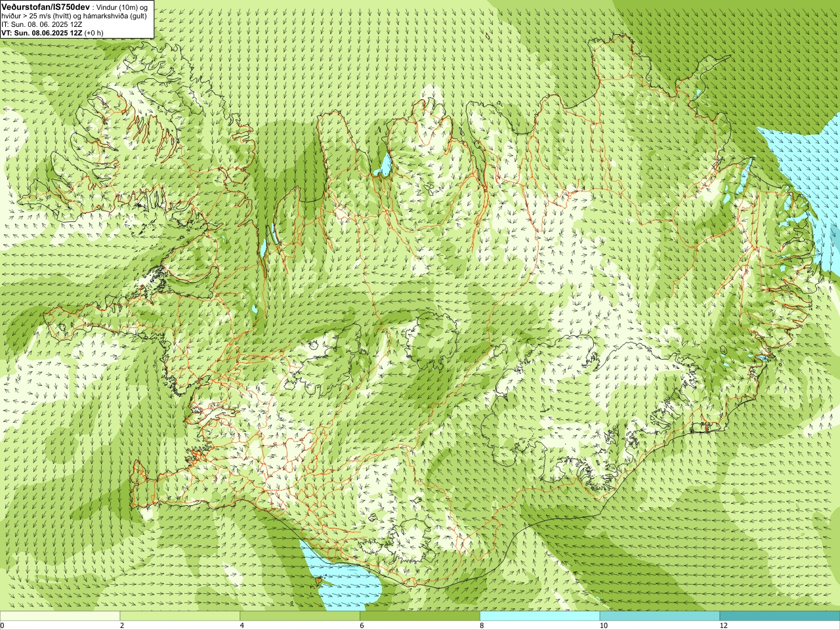Click the 0–2 m/s palest legend swatch
This screenshot has height=630, width=840.
(60, 616)
